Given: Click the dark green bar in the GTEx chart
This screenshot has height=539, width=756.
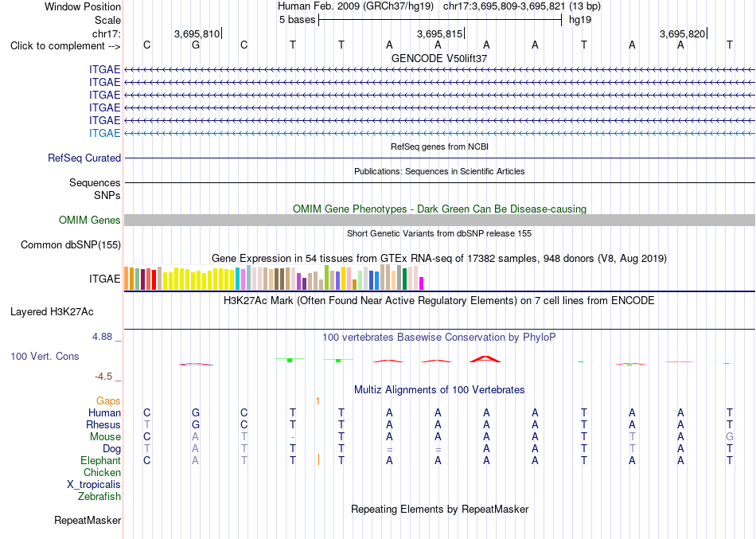Looking at the screenshot, I should pyautogui.click(x=404, y=279).
